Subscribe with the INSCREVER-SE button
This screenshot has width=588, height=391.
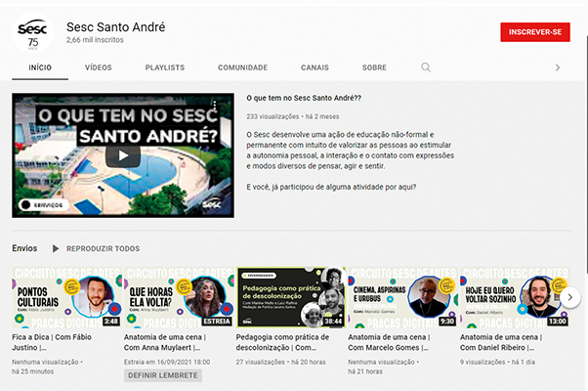[x=535, y=32]
